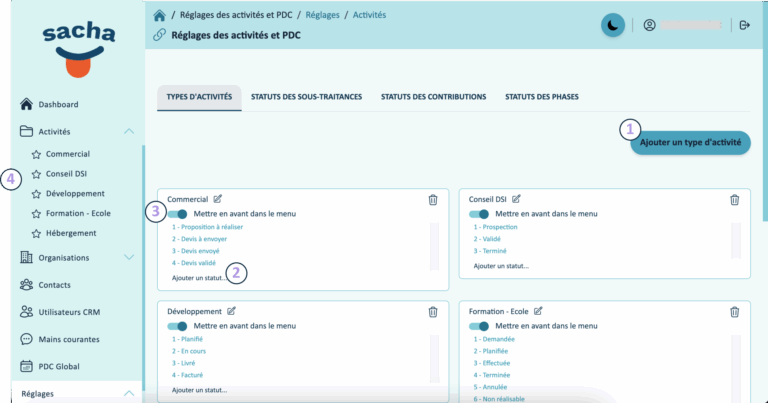Delete the Développement activity type

pos(433,312)
